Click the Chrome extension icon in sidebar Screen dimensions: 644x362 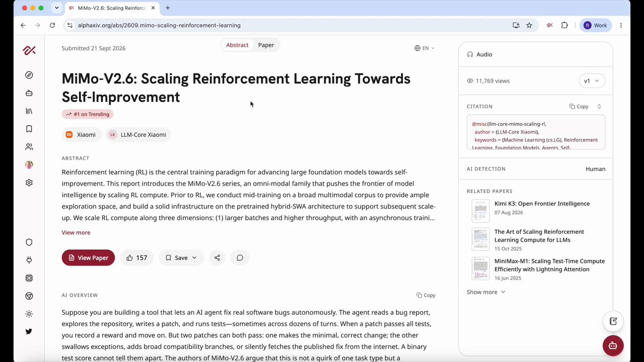(29, 296)
